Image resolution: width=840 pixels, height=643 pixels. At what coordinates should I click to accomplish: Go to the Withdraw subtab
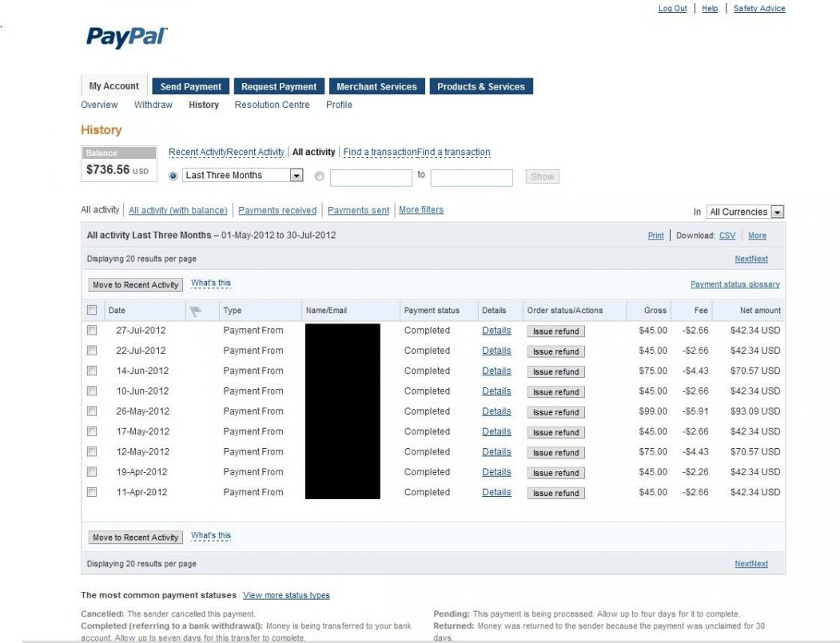(x=153, y=105)
